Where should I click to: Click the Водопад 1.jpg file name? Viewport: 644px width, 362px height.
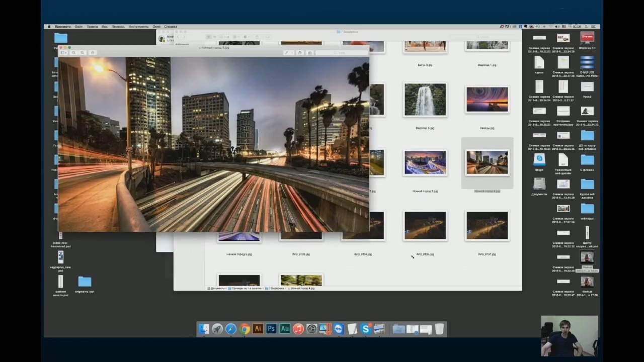(487, 65)
